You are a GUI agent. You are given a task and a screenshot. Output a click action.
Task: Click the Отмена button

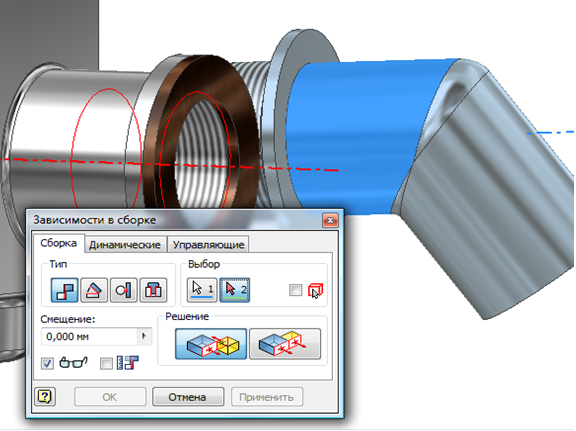tap(187, 397)
